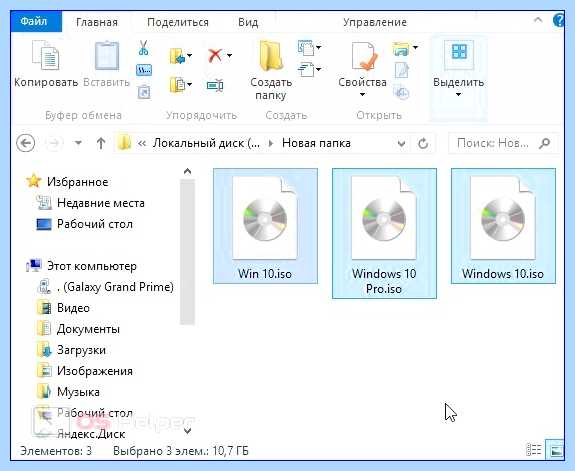Open the Управление tab

point(375,22)
